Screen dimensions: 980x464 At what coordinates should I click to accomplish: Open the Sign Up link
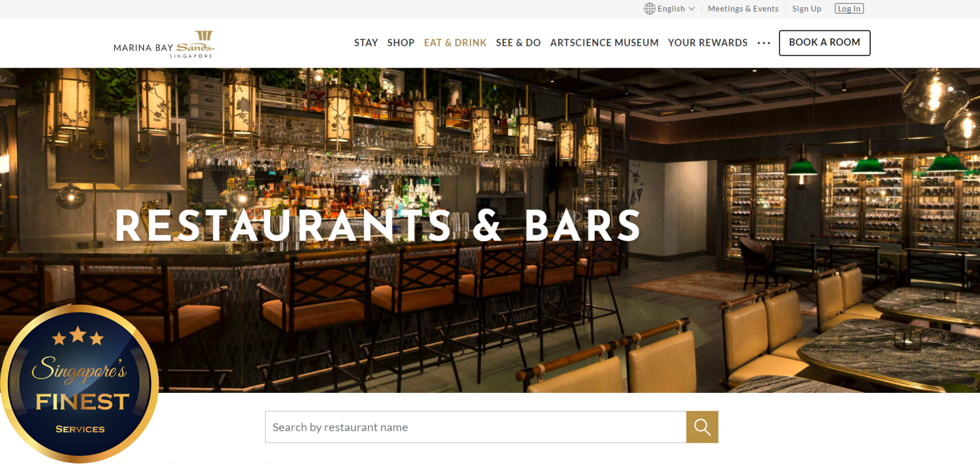[806, 9]
